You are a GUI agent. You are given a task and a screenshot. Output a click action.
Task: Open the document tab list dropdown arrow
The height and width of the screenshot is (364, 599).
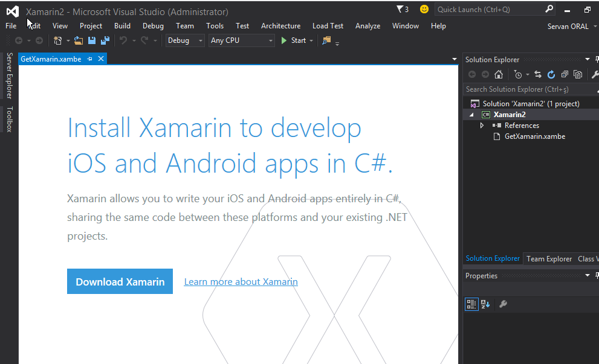tap(454, 59)
